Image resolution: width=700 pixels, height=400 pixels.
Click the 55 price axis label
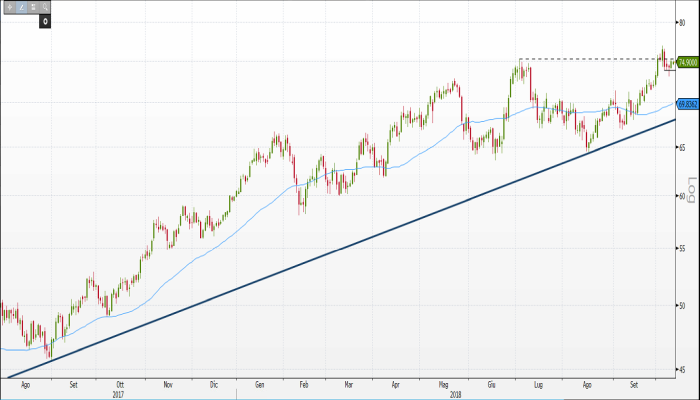coord(682,247)
